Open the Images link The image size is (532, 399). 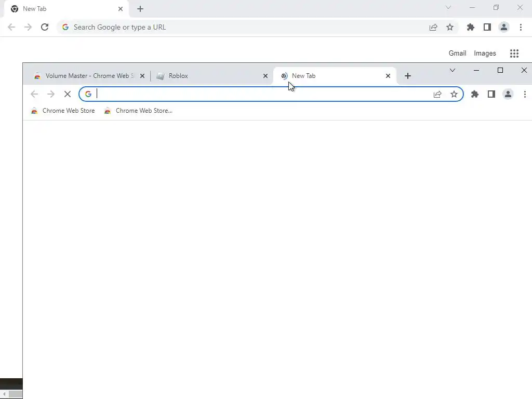coord(485,54)
